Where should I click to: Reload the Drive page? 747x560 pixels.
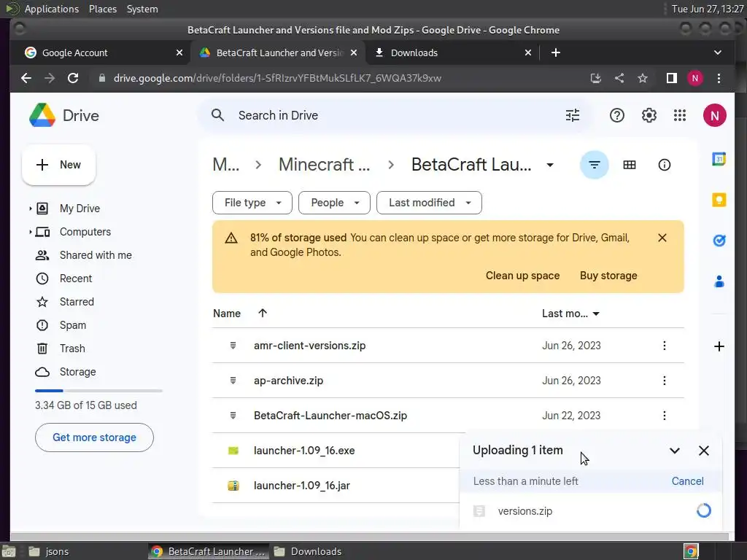(73, 78)
